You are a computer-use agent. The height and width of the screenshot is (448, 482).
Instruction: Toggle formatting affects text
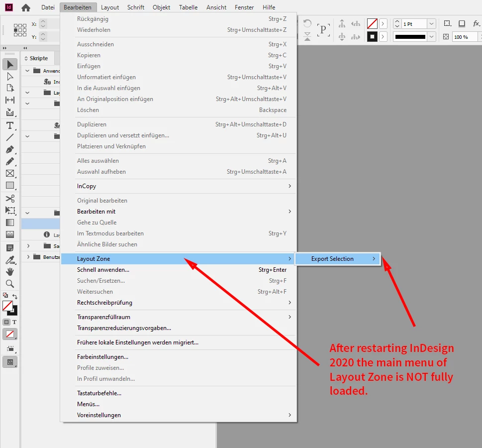tap(14, 322)
